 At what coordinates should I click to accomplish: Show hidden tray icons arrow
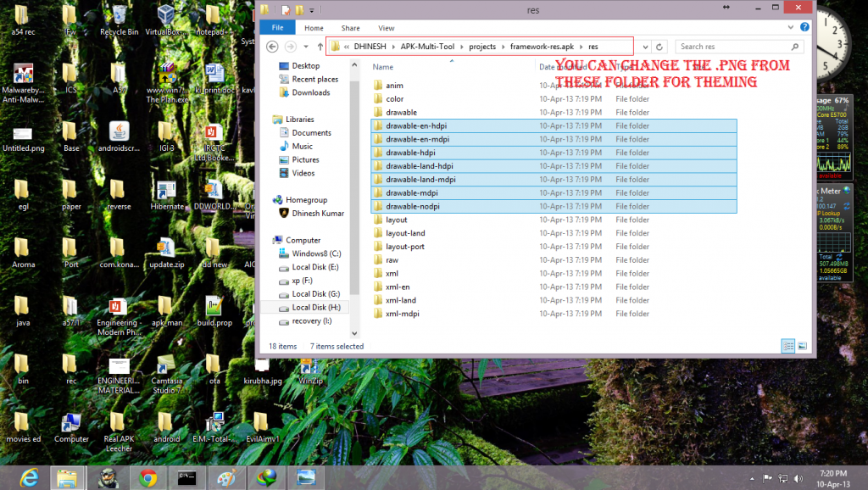tap(752, 478)
